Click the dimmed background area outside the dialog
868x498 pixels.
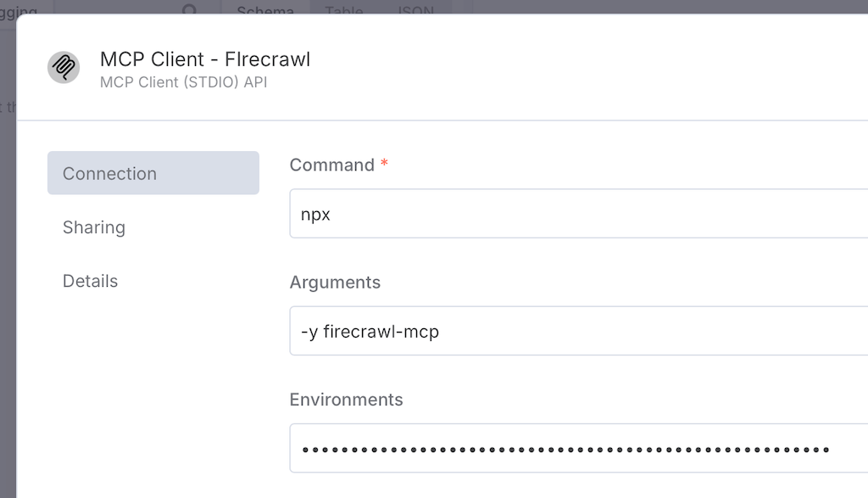click(x=8, y=255)
